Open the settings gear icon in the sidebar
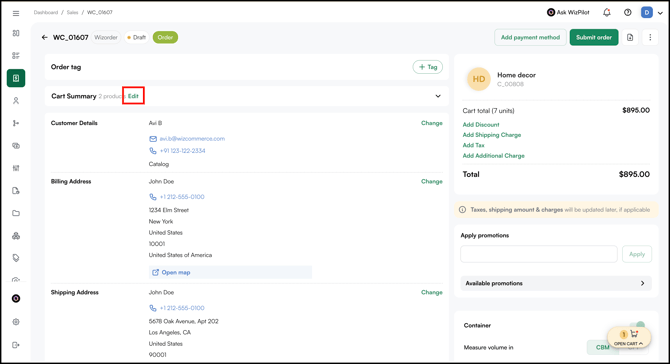 16,322
